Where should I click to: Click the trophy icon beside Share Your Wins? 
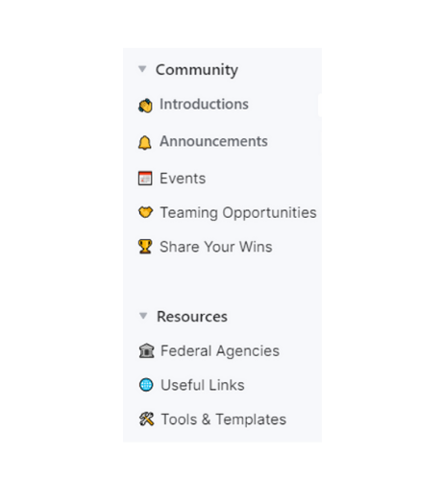(x=145, y=247)
